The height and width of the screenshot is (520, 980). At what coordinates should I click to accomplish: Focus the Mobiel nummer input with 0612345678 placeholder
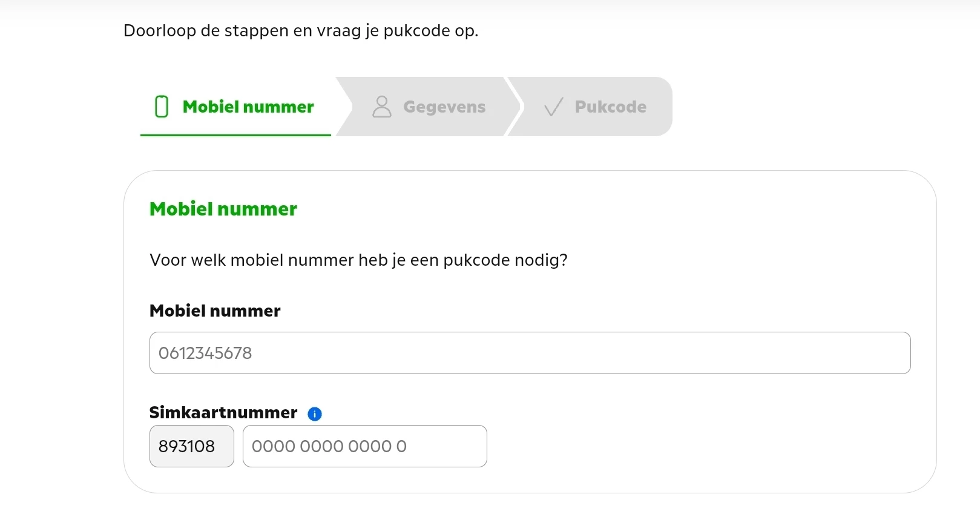coord(530,353)
